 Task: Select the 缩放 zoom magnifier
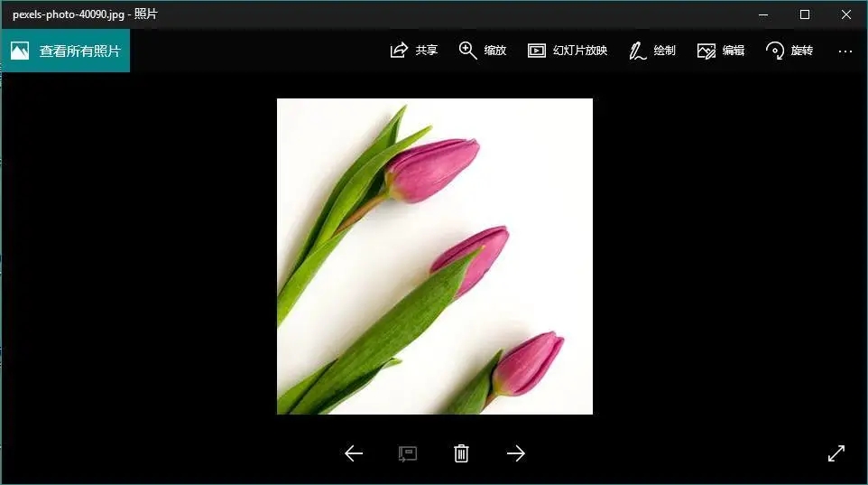click(467, 51)
